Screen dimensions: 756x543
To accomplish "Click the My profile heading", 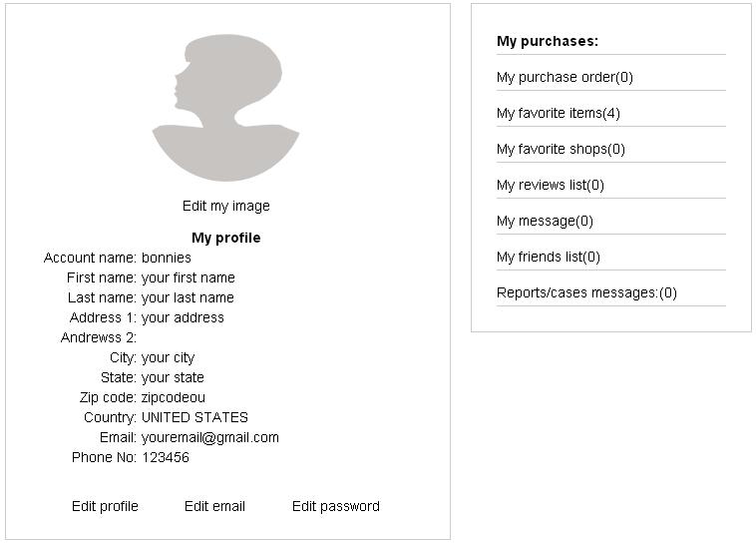I will (225, 238).
